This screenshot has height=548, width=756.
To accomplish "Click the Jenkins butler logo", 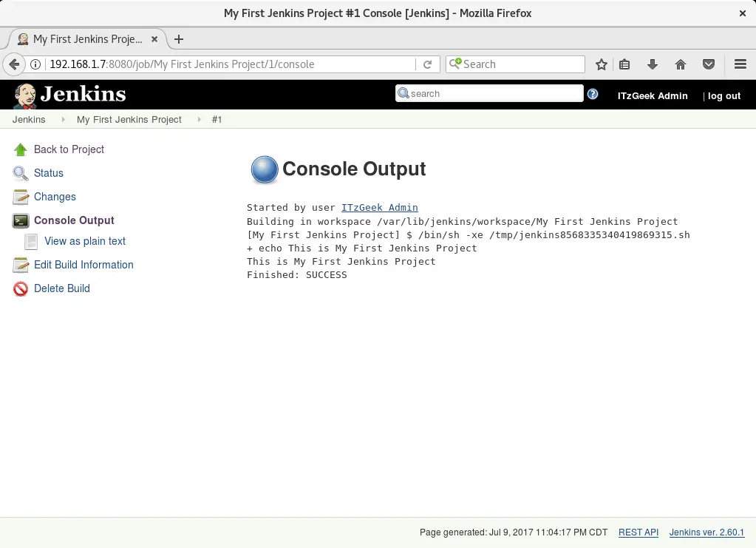I will (x=24, y=95).
